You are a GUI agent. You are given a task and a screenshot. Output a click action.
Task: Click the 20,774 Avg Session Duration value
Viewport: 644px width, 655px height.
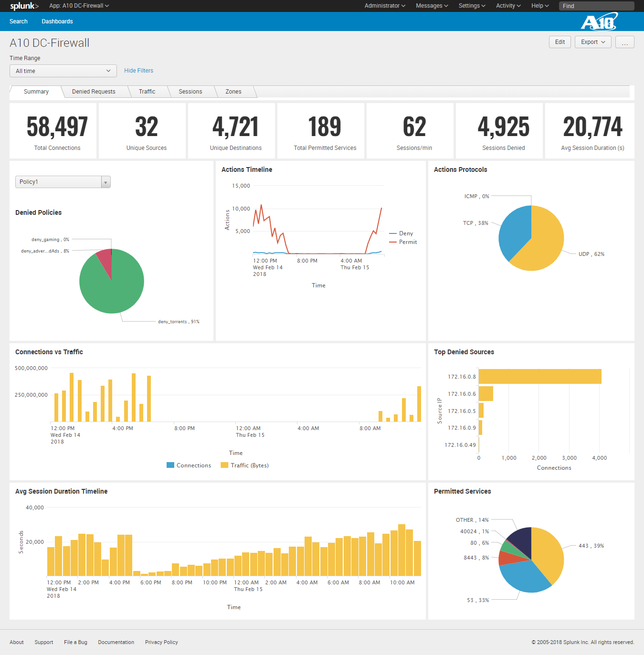coord(593,127)
